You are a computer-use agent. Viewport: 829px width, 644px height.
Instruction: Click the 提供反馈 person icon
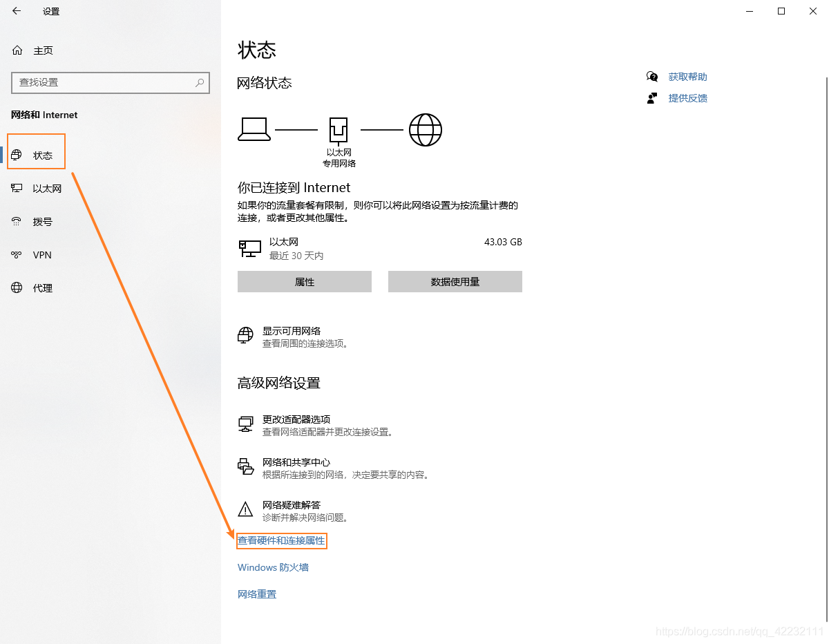(x=652, y=98)
